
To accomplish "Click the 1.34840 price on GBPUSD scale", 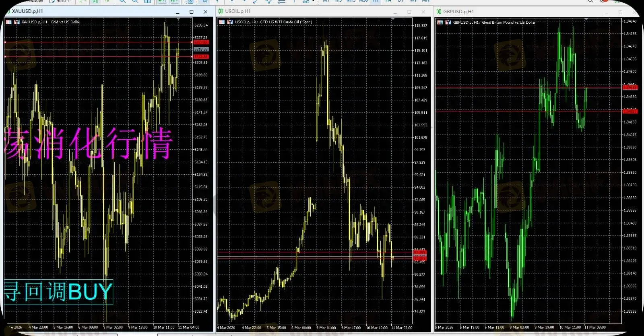I will click(x=630, y=21).
